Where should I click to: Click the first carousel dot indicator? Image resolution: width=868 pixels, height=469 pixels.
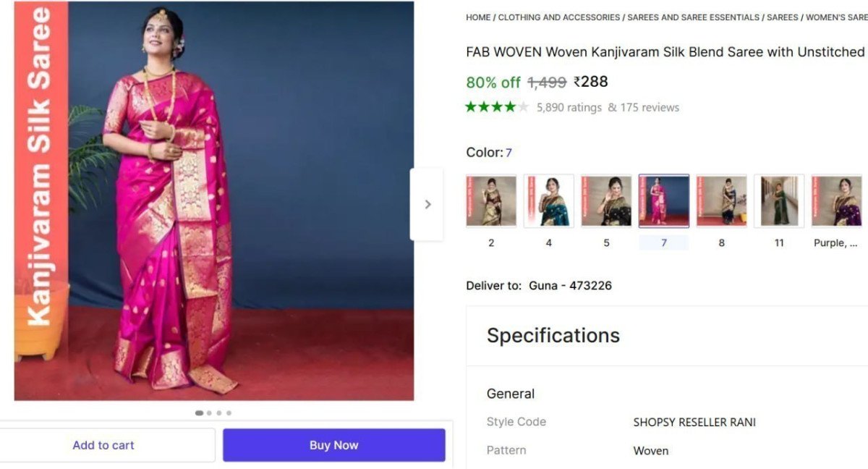199,413
